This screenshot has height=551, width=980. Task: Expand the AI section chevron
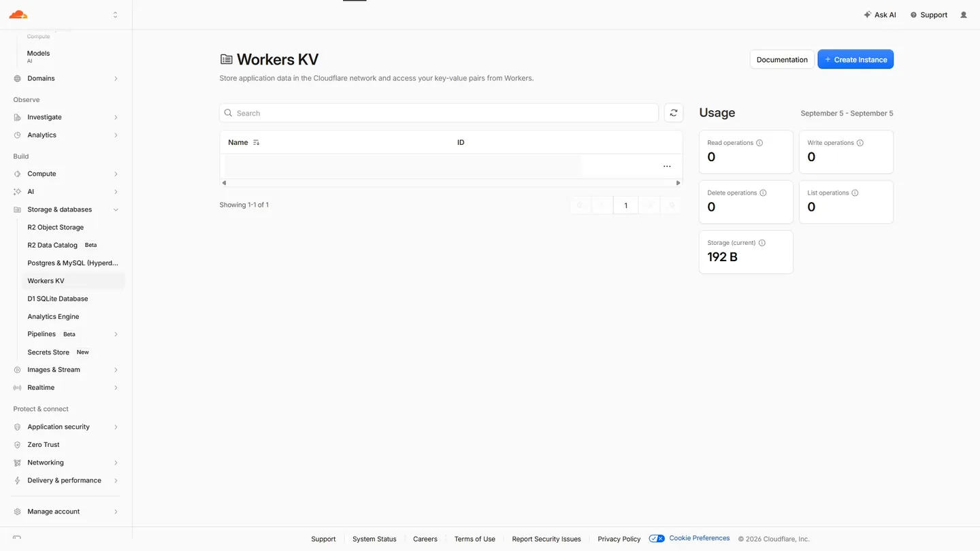click(x=116, y=191)
